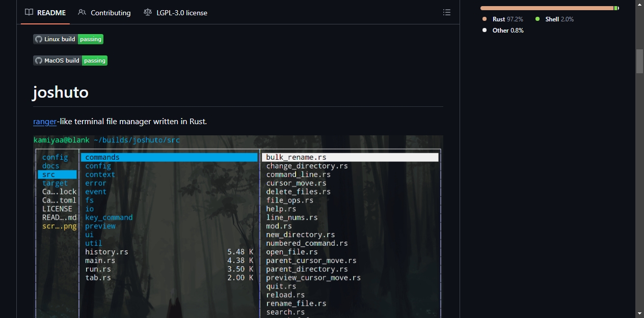Open the README tab
The image size is (644, 318).
[45, 13]
